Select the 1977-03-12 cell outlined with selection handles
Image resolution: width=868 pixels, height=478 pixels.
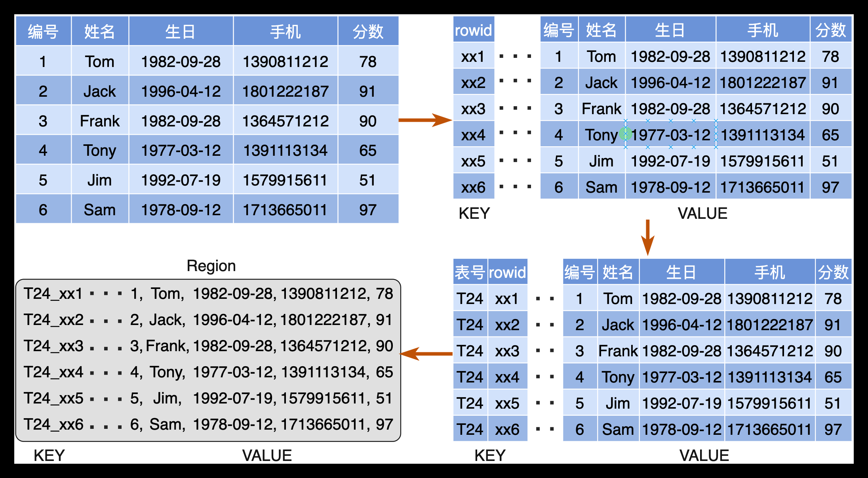click(671, 134)
